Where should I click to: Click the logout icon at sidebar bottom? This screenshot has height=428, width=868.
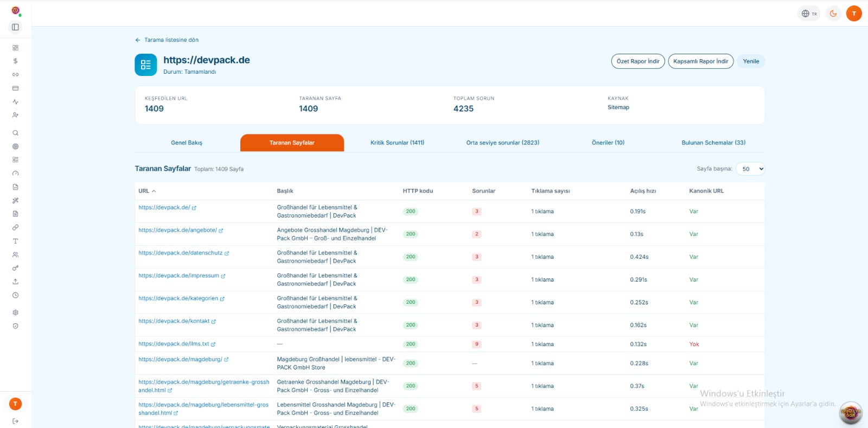coord(15,421)
